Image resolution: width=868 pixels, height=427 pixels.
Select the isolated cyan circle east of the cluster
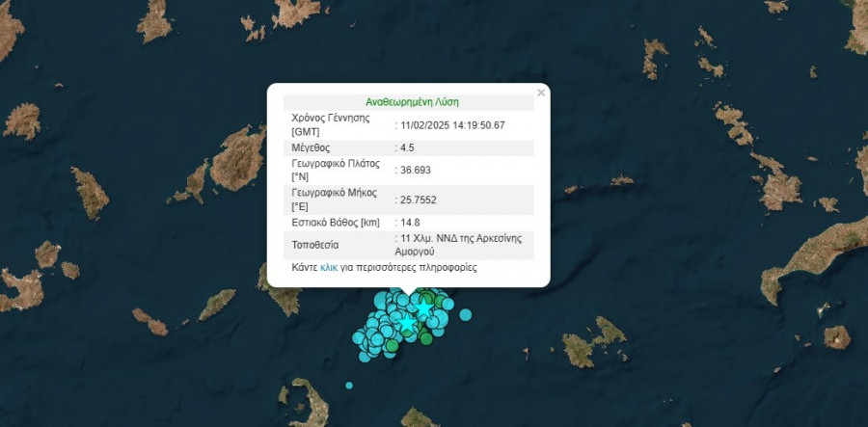pyautogui.click(x=466, y=314)
